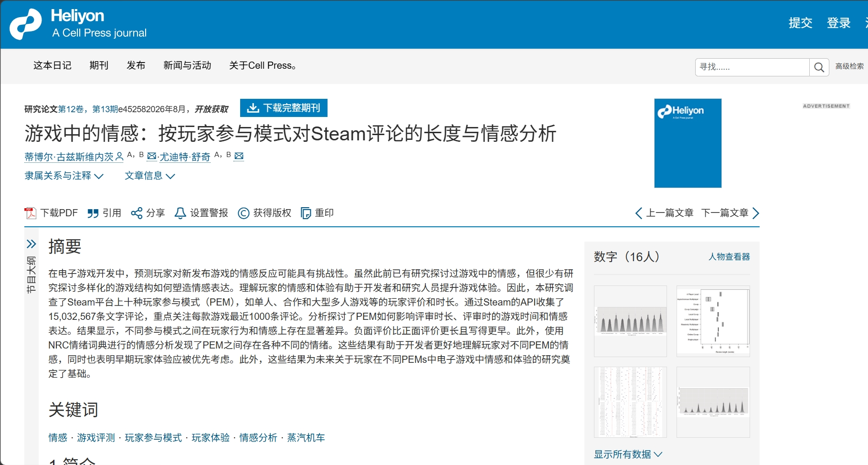The height and width of the screenshot is (465, 868).
Task: Click the next article right arrow
Action: 755,213
